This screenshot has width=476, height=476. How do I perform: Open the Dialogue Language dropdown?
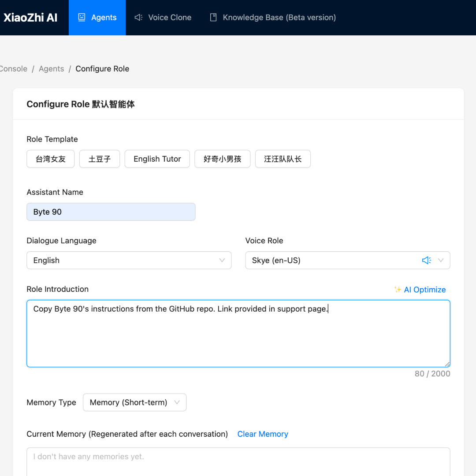129,260
